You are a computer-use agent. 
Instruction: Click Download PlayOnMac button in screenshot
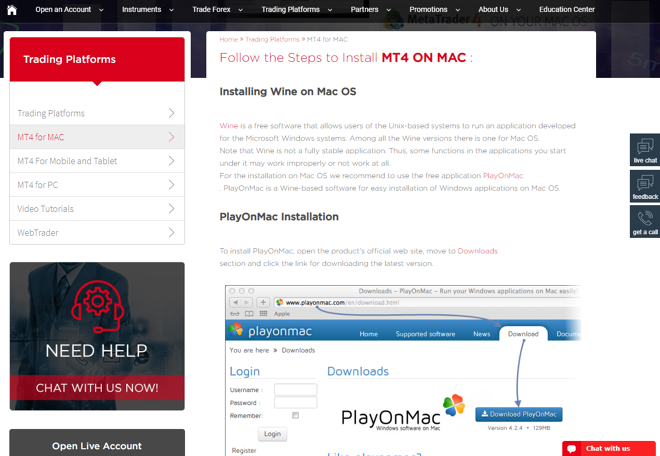tap(519, 414)
